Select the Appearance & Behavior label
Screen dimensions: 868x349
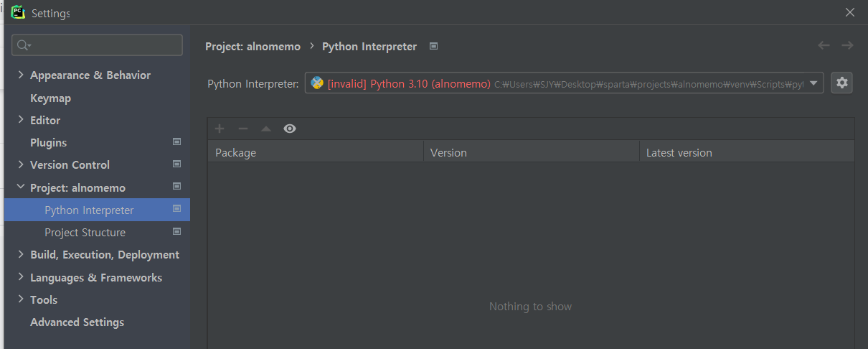tap(90, 75)
